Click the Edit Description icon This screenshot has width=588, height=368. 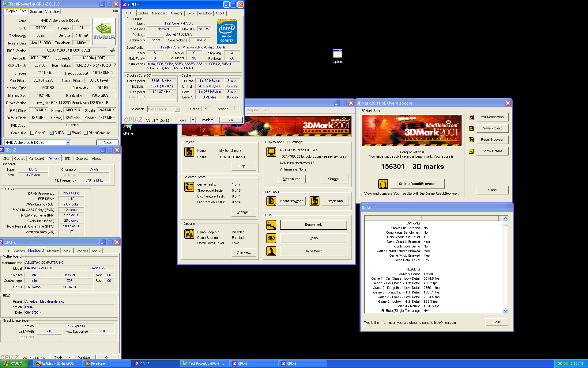click(x=471, y=117)
